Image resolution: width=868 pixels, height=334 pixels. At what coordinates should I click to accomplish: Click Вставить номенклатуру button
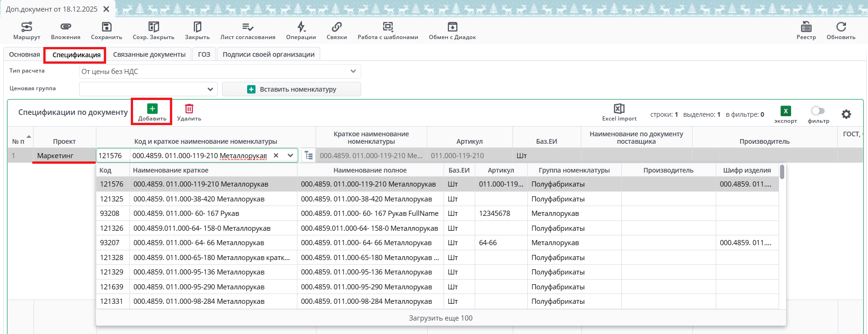pyautogui.click(x=291, y=89)
